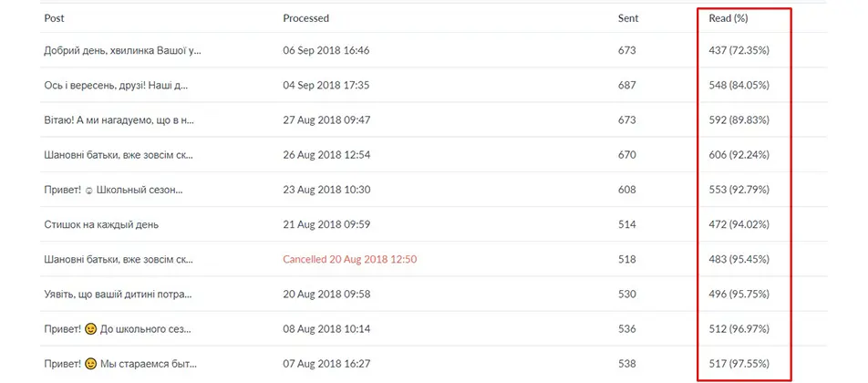868x383 pixels.
Task: Open post 'Стишок на каждый день'
Action: tap(102, 224)
